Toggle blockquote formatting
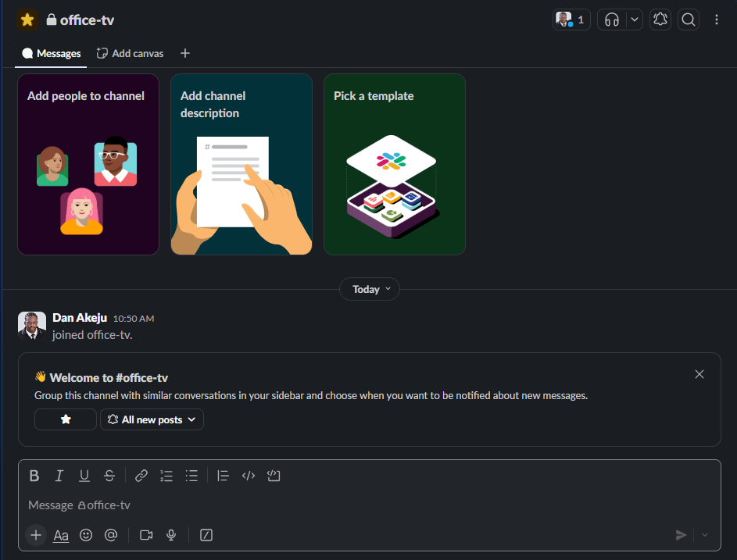The image size is (737, 560). click(223, 476)
